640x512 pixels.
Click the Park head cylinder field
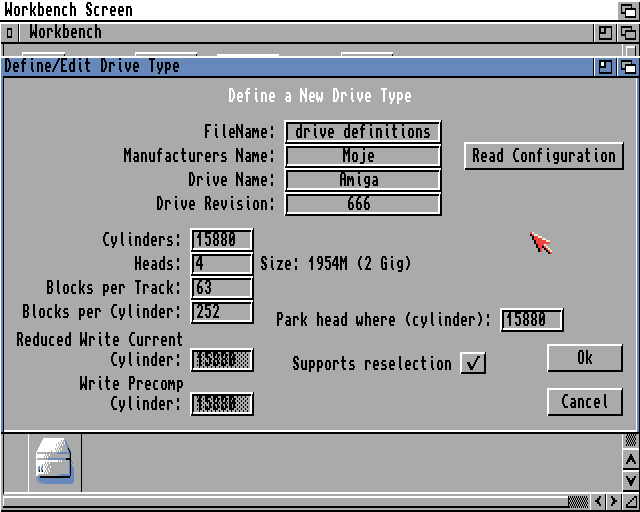pos(532,320)
